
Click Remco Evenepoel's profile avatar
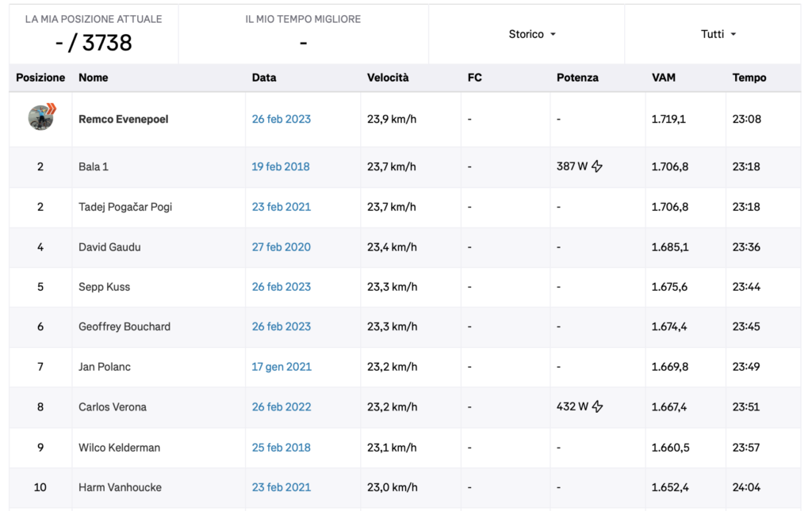point(41,117)
